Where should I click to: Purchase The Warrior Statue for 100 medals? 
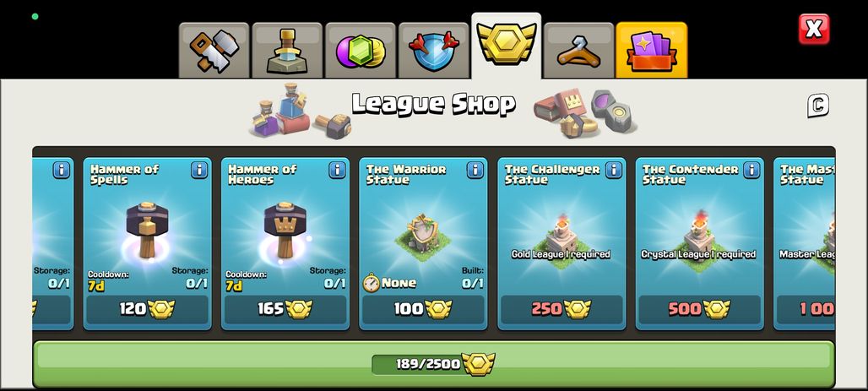(423, 309)
